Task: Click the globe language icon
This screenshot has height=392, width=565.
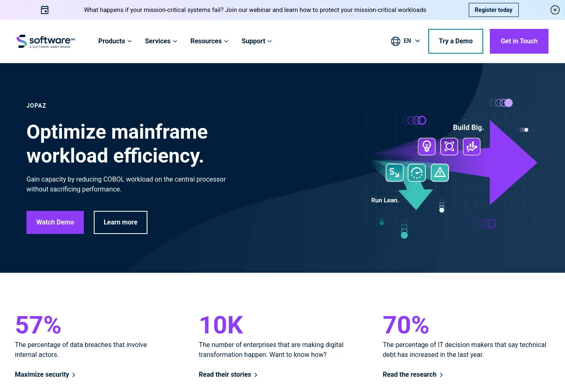Action: click(x=395, y=41)
